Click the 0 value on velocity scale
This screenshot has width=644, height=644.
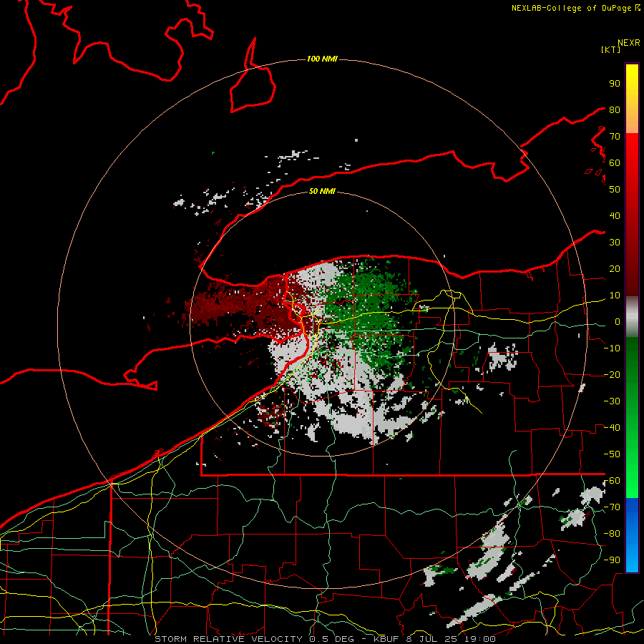click(x=618, y=321)
